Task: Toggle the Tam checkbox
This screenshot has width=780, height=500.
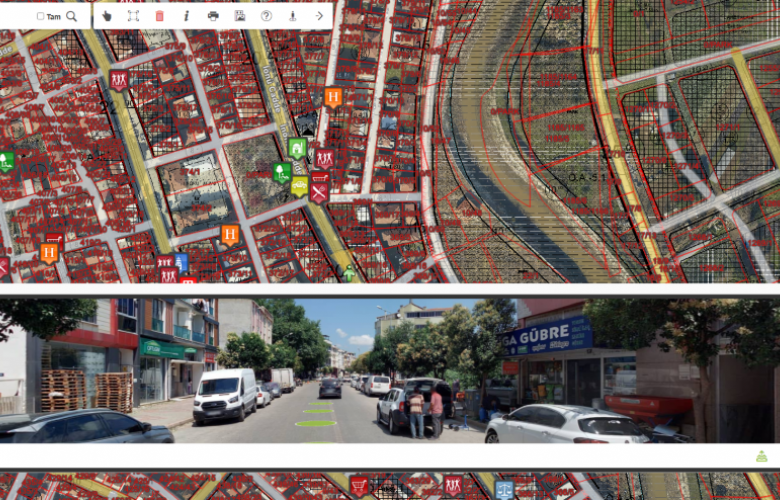Action: click(40, 16)
